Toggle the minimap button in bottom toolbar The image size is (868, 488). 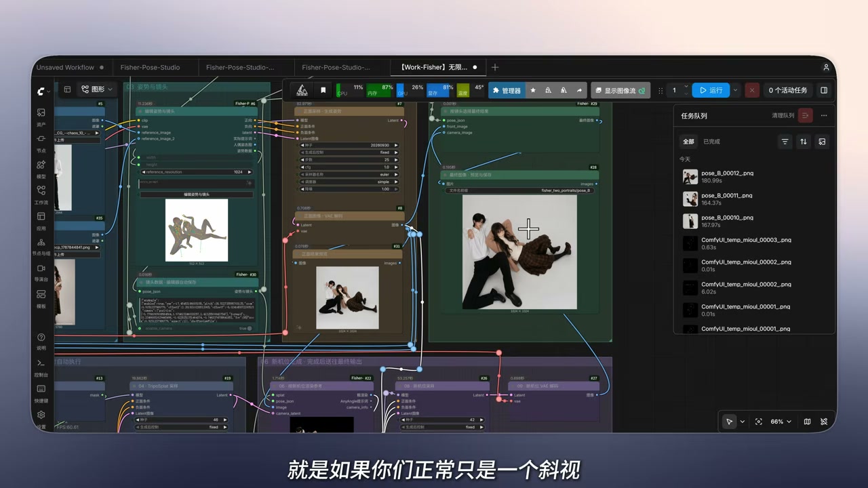(807, 422)
